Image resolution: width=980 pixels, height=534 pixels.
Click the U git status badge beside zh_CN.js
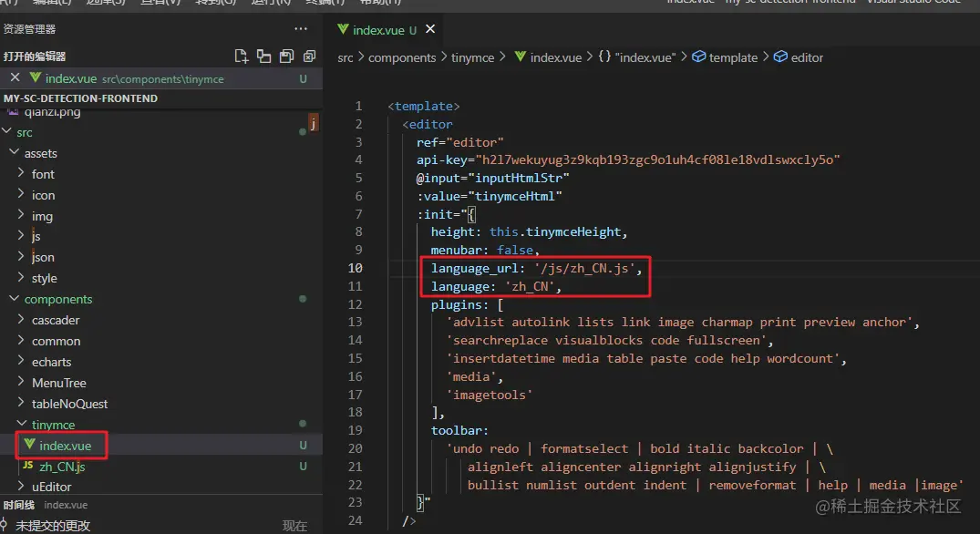(303, 466)
